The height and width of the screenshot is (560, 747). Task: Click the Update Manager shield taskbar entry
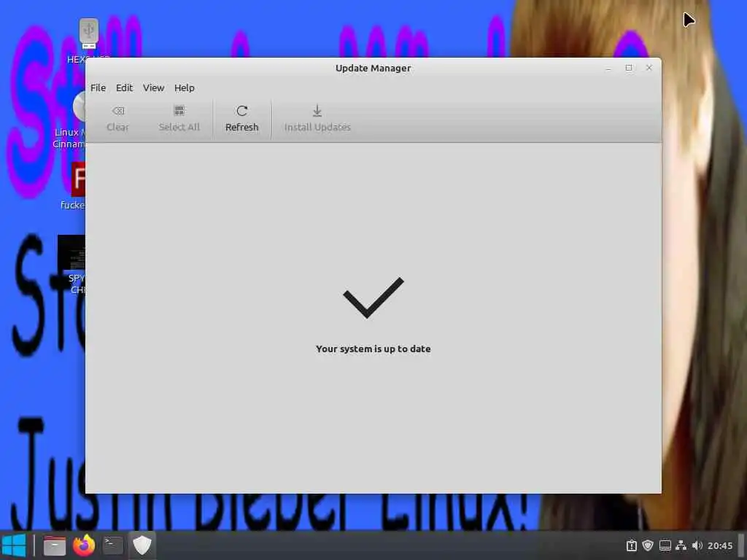[142, 545]
